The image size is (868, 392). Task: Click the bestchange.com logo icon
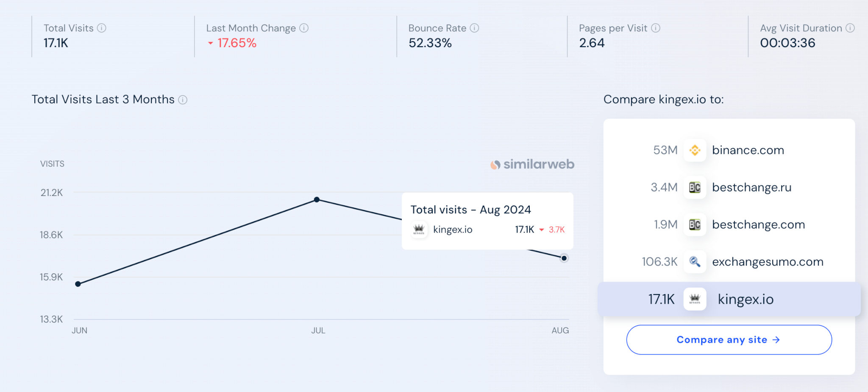pos(695,225)
